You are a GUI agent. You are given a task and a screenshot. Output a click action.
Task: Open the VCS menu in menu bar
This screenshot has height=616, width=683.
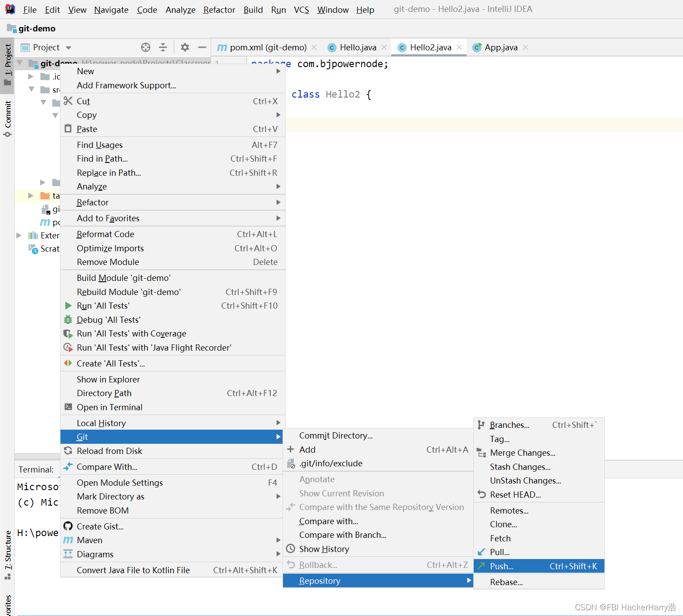(302, 10)
